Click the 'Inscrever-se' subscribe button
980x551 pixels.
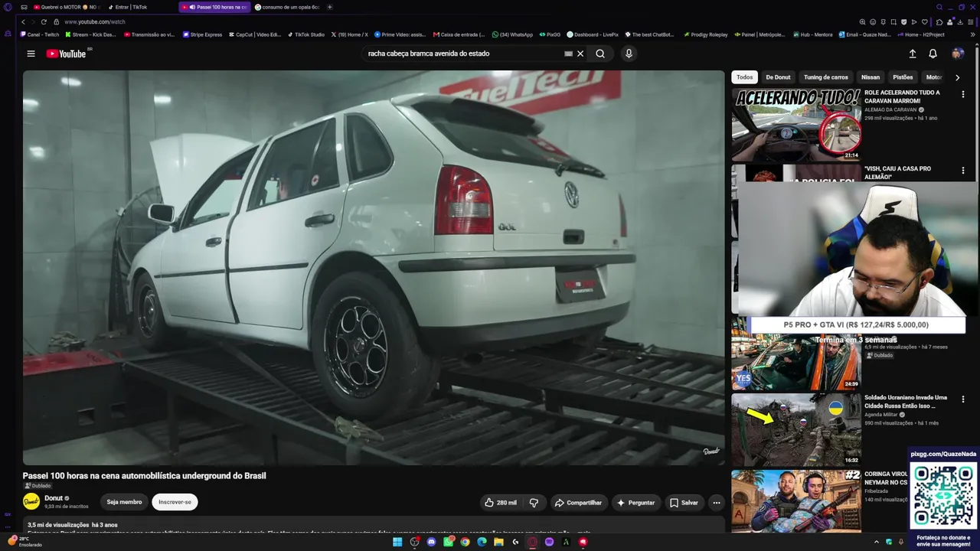pos(175,502)
